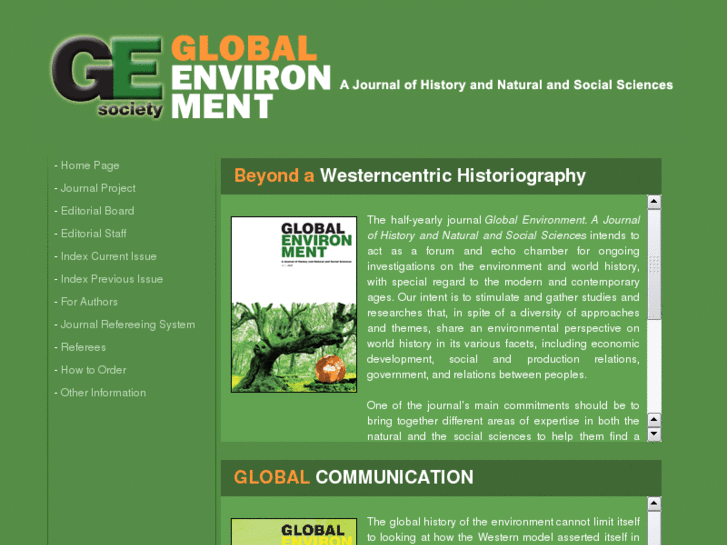Click the scrollbar thumb in Historiography text box
The height and width of the screenshot is (545, 727).
(x=654, y=264)
